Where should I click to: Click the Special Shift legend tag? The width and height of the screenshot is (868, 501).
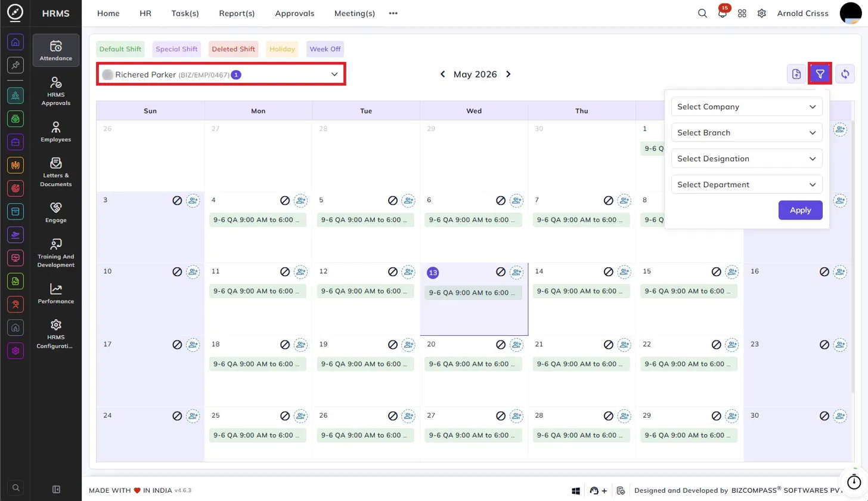pyautogui.click(x=176, y=49)
